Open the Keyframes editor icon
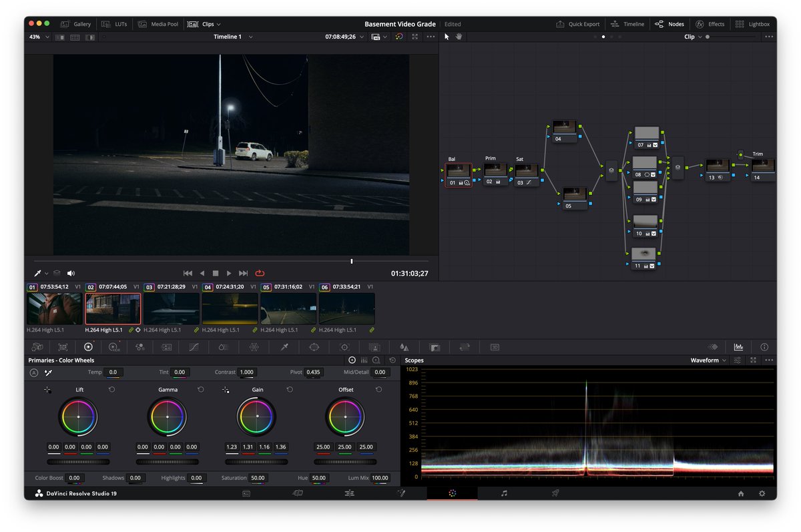 tap(713, 347)
